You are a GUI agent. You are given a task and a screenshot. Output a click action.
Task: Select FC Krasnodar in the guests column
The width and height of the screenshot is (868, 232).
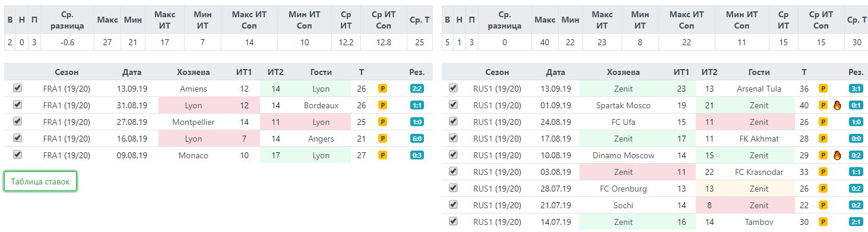click(x=759, y=172)
